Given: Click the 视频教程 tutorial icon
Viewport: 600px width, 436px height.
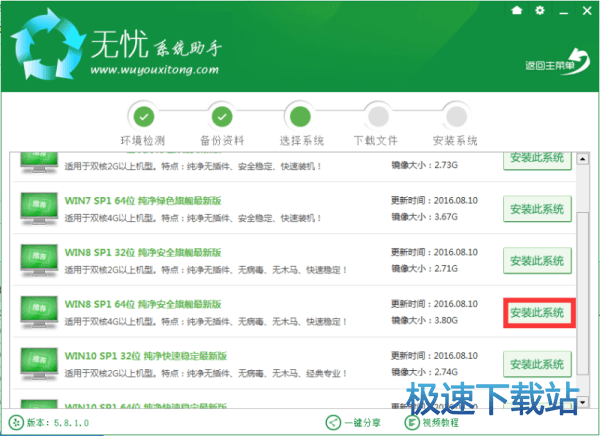Looking at the screenshot, I should pos(412,423).
